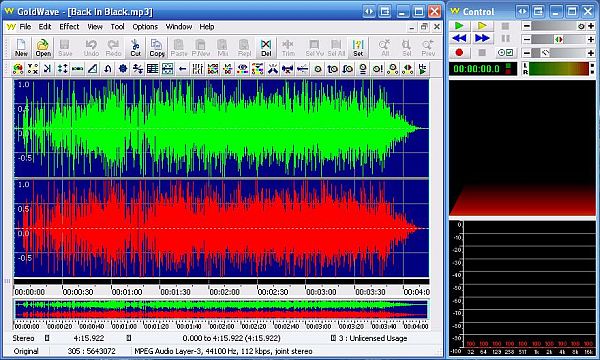
Task: Click the pause button in Control window
Action: [505, 39]
